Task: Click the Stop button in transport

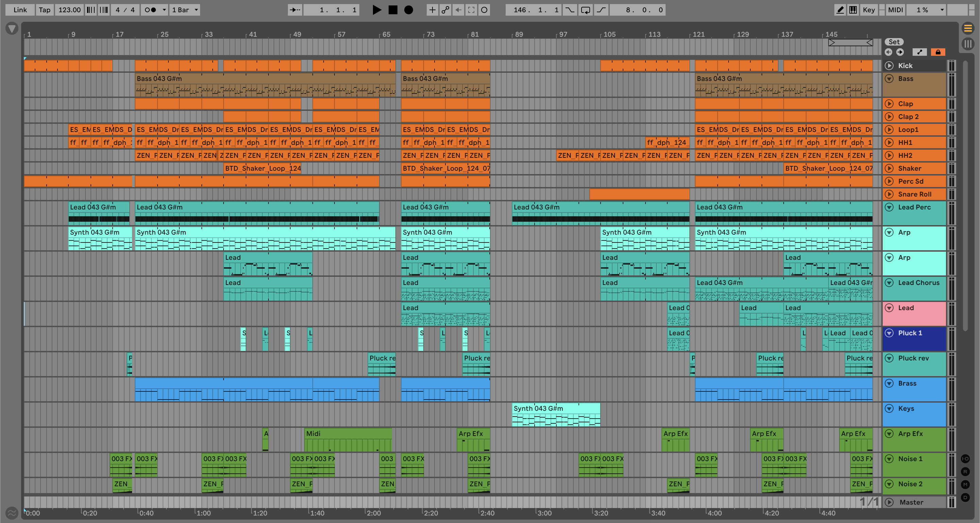Action: pos(393,10)
